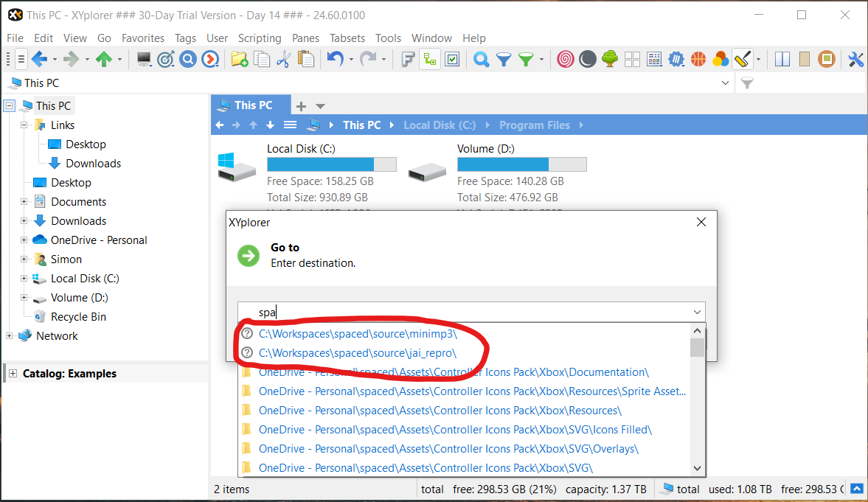The height and width of the screenshot is (502, 868).
Task: Toggle the folder tree view button
Action: tap(430, 60)
